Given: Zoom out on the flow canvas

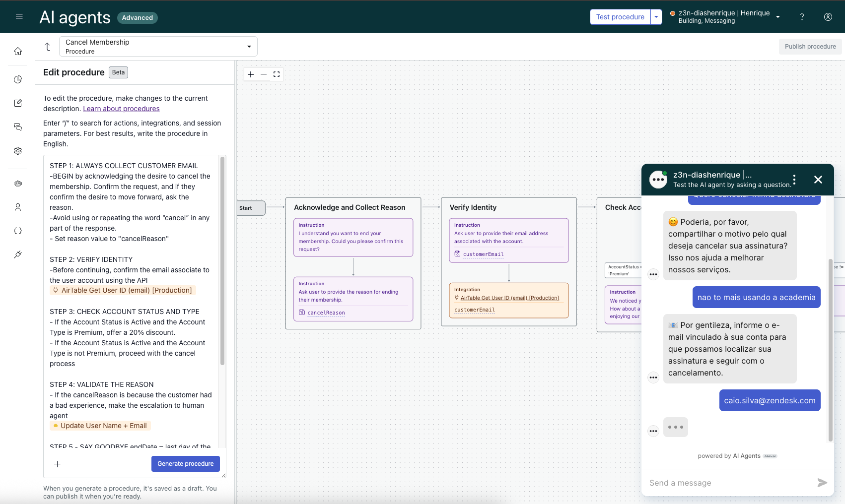Looking at the screenshot, I should [x=264, y=74].
